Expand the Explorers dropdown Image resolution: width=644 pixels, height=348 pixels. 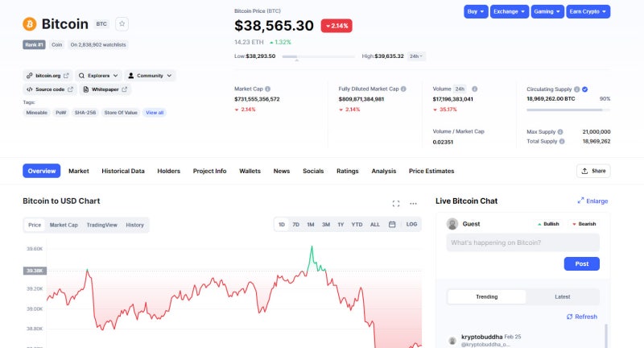98,76
